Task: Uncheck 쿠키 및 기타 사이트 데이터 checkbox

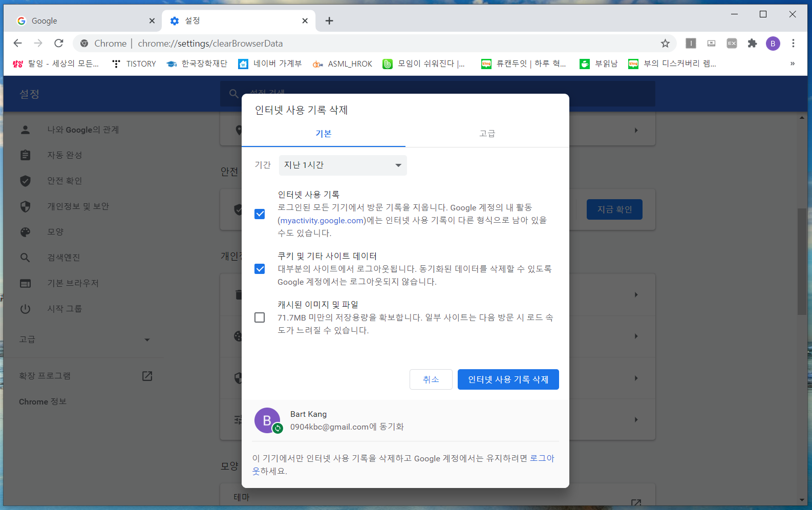Action: [x=260, y=269]
